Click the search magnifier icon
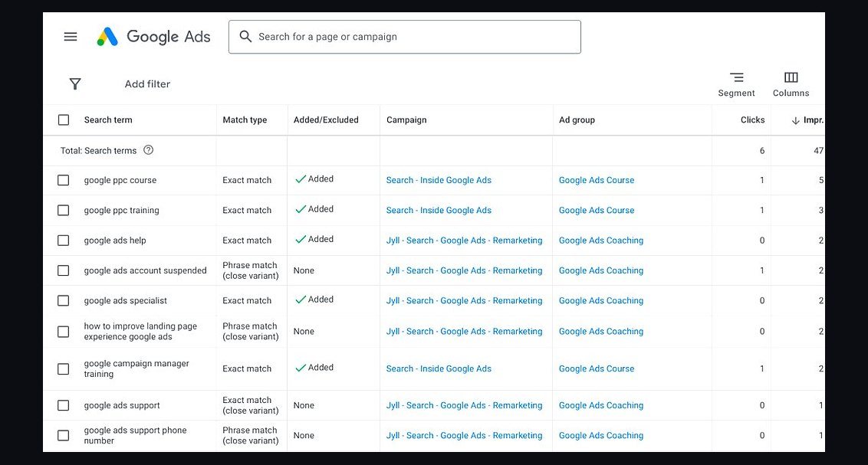This screenshot has height=465, width=868. [245, 37]
